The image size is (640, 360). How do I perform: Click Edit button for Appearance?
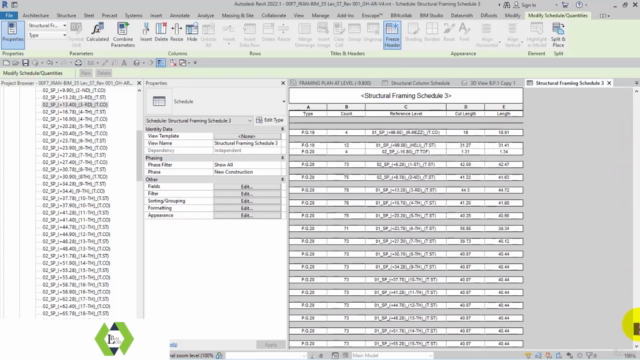coord(247,215)
